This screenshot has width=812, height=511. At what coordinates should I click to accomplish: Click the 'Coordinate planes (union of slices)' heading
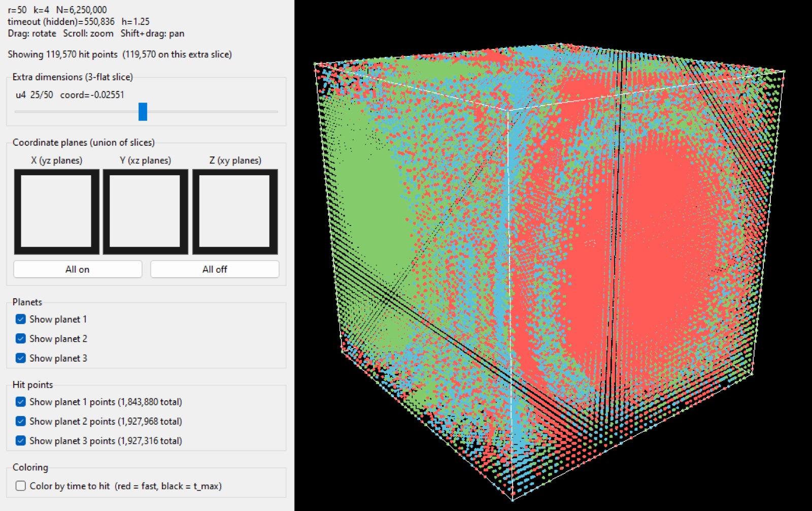coord(84,143)
